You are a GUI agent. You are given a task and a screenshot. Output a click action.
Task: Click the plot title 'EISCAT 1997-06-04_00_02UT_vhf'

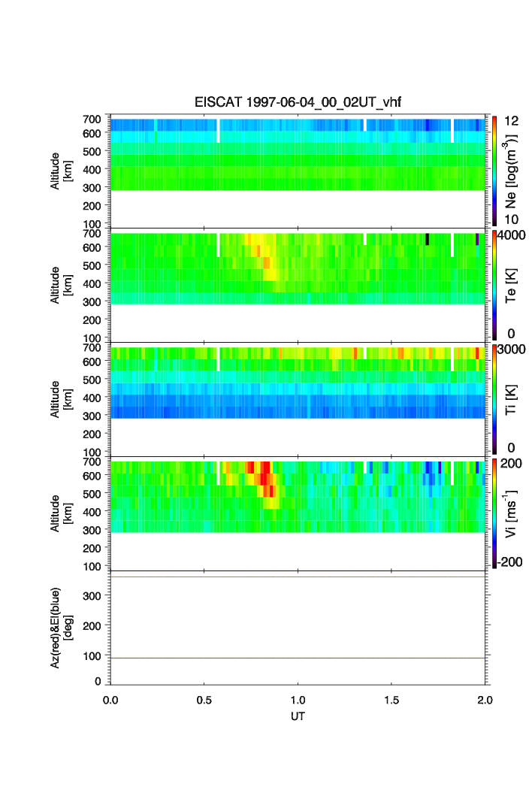coord(298,102)
